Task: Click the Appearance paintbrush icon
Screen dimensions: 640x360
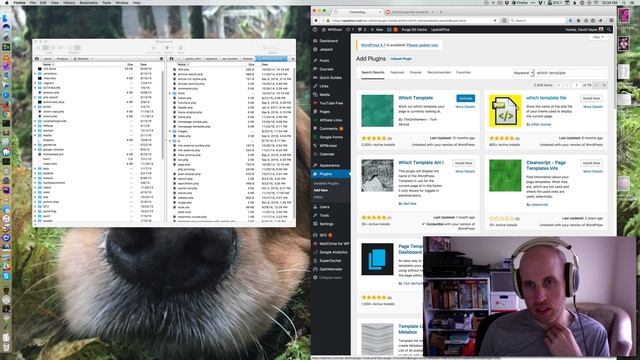Action: (x=315, y=165)
